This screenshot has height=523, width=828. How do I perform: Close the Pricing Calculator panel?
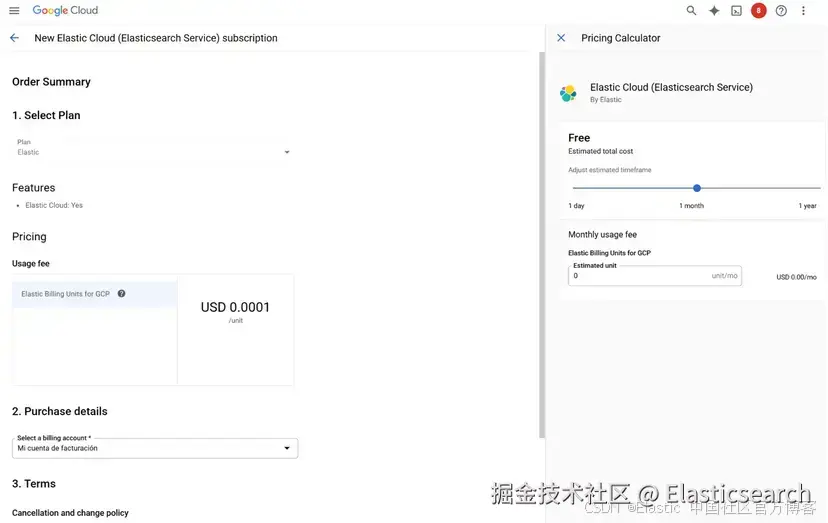(x=561, y=38)
